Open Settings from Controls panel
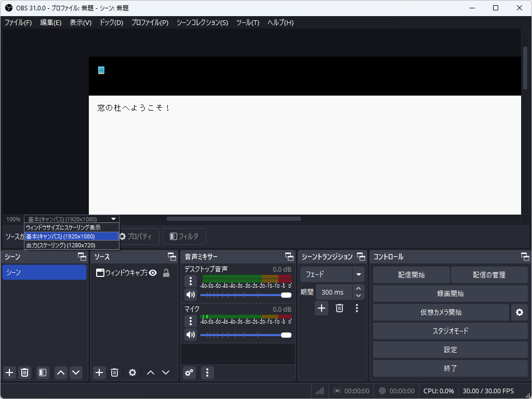The height and width of the screenshot is (399, 532). click(450, 350)
